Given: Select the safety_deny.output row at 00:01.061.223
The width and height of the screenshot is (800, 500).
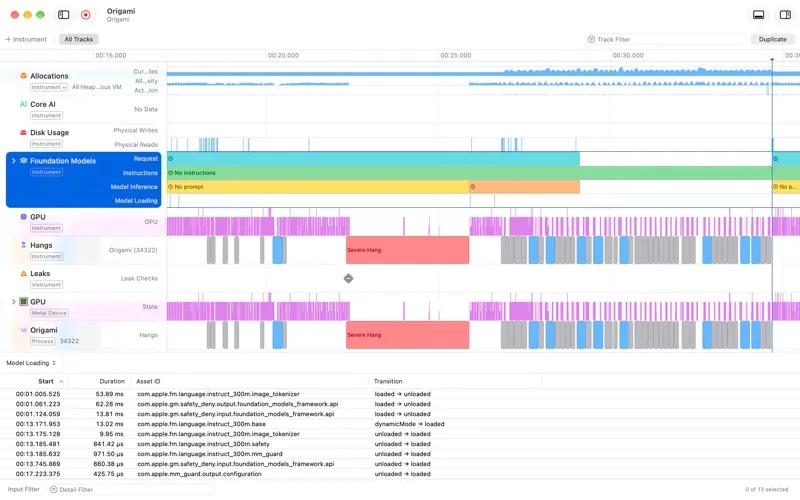Looking at the screenshot, I should 400,404.
